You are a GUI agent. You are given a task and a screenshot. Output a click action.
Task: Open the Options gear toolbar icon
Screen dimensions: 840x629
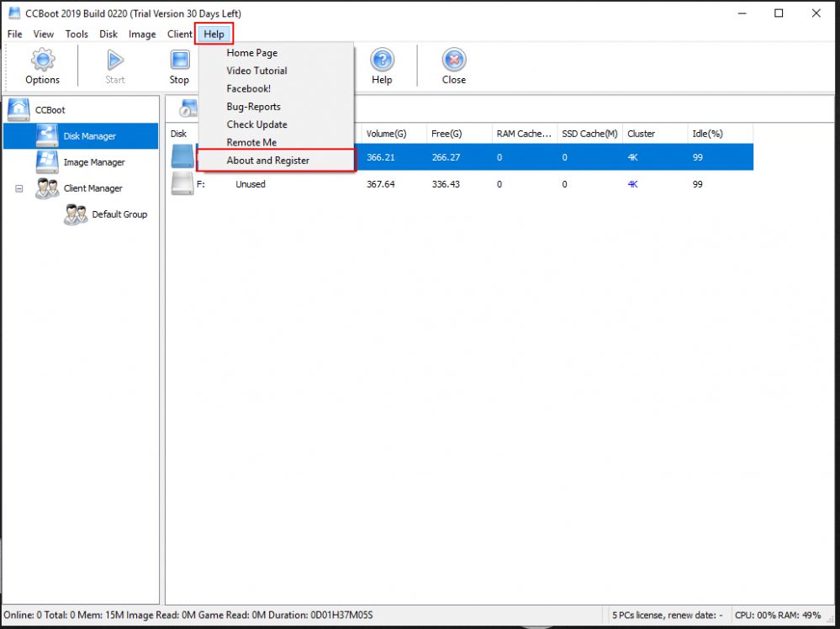pyautogui.click(x=42, y=60)
